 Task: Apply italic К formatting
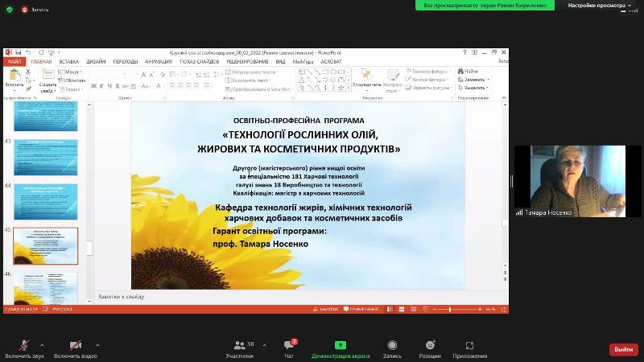[101, 86]
